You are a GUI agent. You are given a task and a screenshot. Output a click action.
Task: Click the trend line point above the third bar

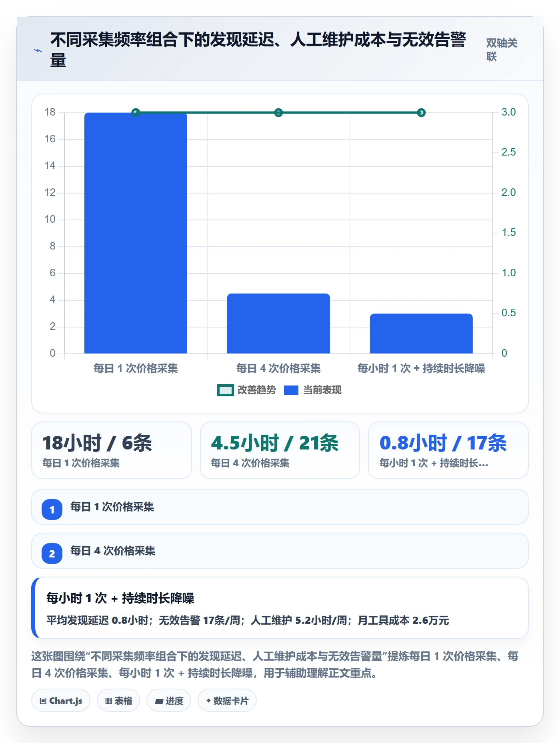[421, 113]
